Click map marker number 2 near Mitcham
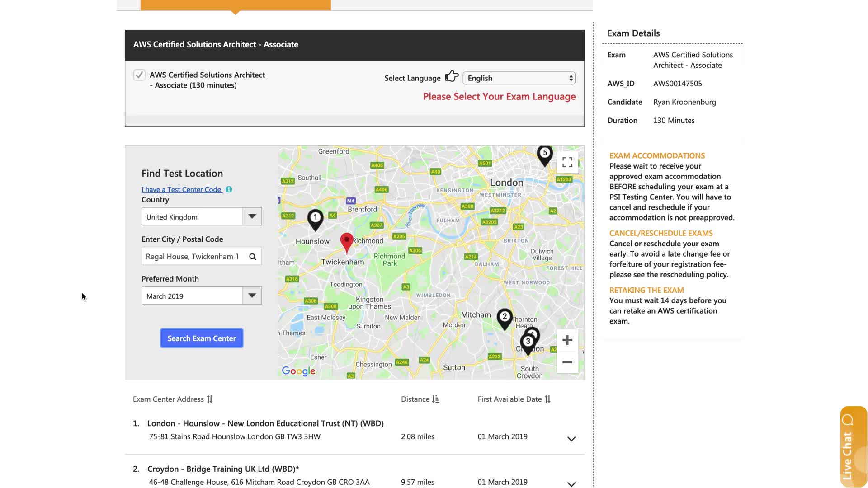The image size is (868, 488). (x=505, y=318)
